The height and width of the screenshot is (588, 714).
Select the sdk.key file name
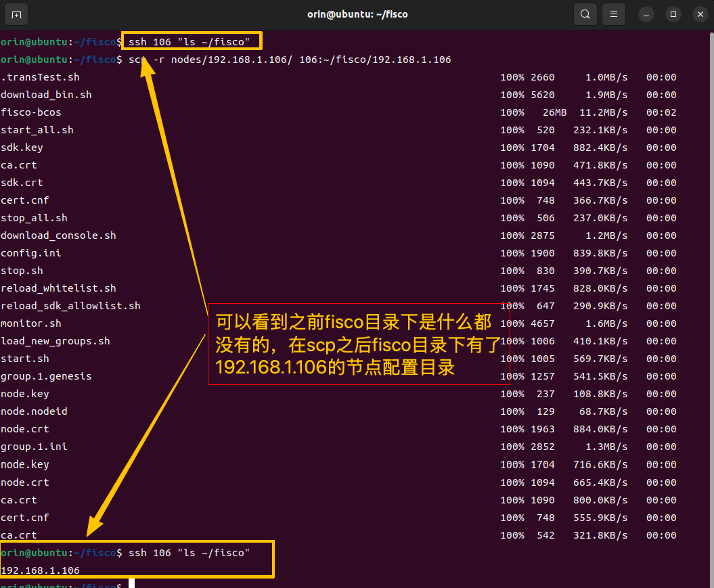(x=22, y=148)
